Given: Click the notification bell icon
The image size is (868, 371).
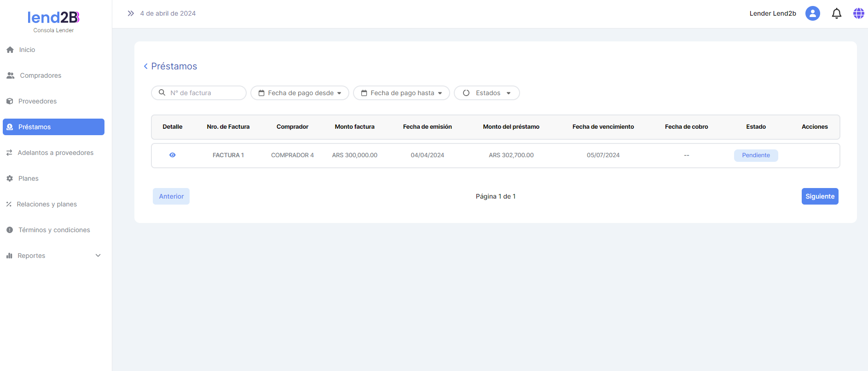Looking at the screenshot, I should [x=836, y=14].
